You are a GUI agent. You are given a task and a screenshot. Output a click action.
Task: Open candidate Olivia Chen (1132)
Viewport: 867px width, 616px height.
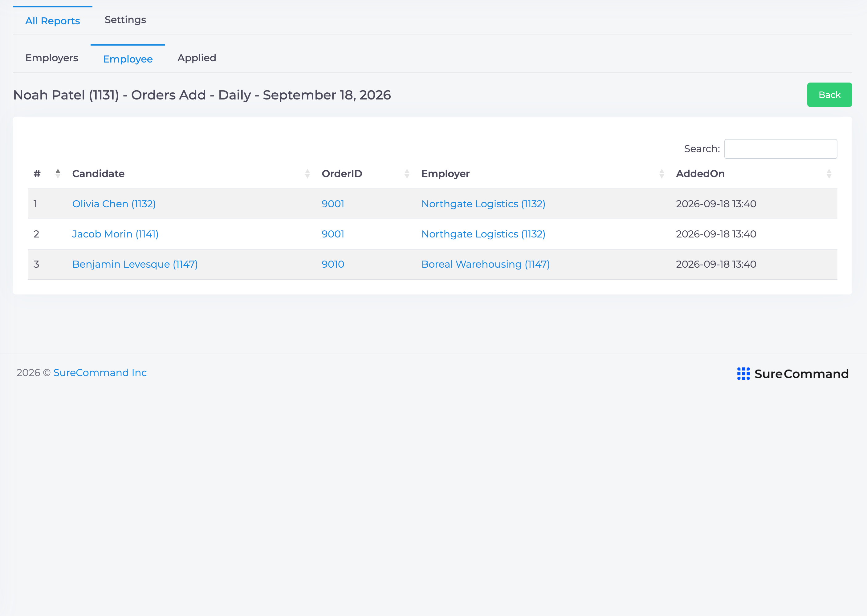(x=114, y=204)
